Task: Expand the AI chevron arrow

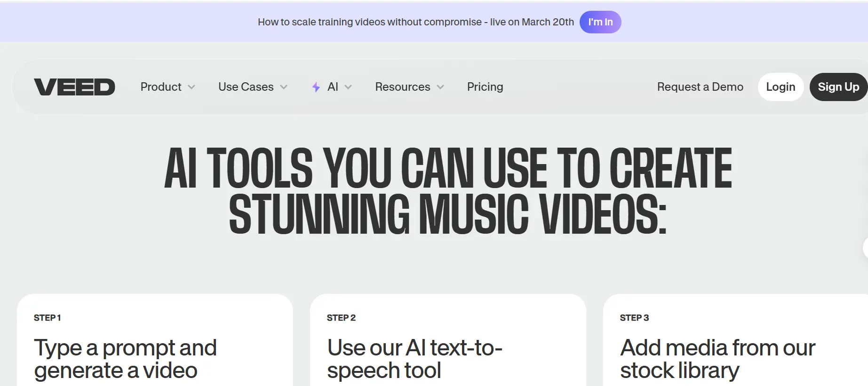Action: 348,87
